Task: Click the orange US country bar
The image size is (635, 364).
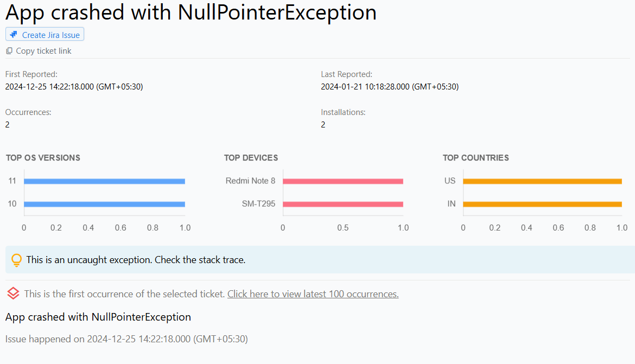Action: (542, 181)
